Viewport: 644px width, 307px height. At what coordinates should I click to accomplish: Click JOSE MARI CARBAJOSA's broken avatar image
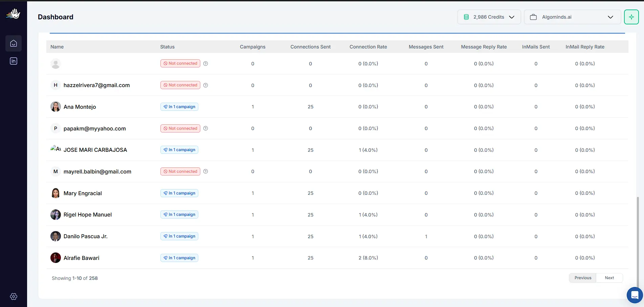pyautogui.click(x=55, y=149)
